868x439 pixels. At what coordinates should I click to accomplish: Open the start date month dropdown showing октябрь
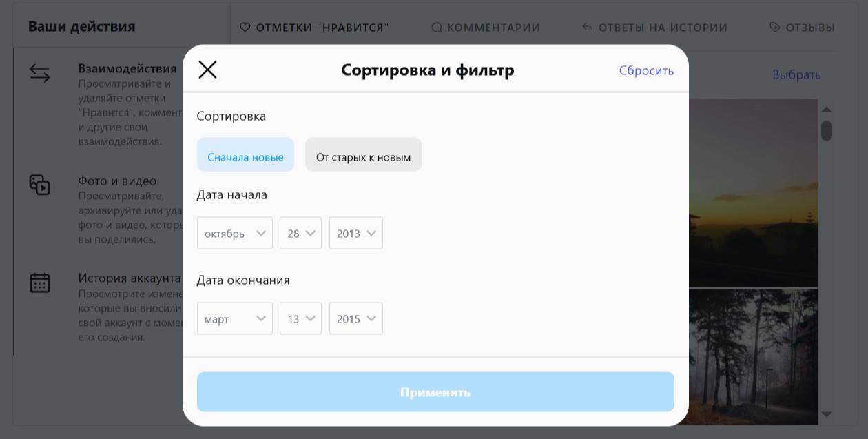[x=234, y=233]
